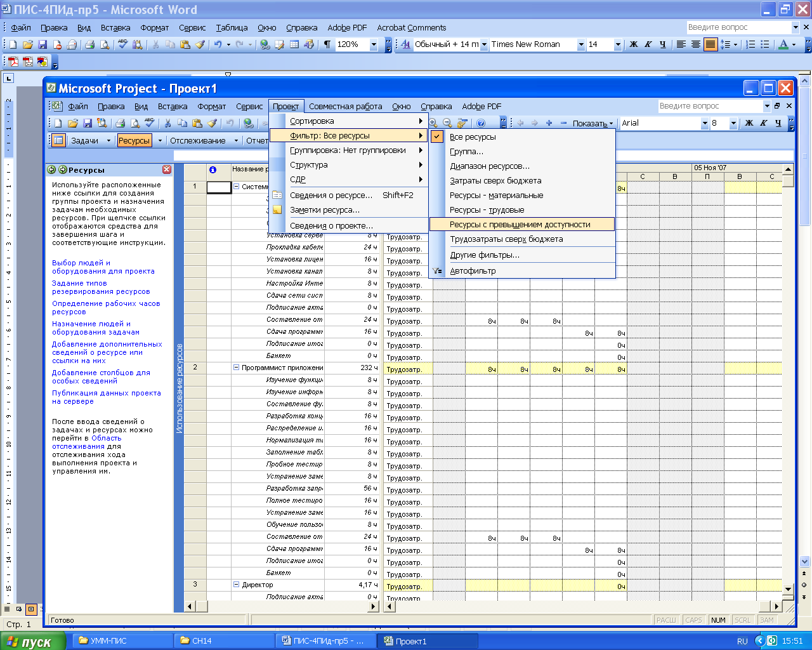Open Project font size 8 dropdown
This screenshot has height=650, width=812.
tap(733, 123)
